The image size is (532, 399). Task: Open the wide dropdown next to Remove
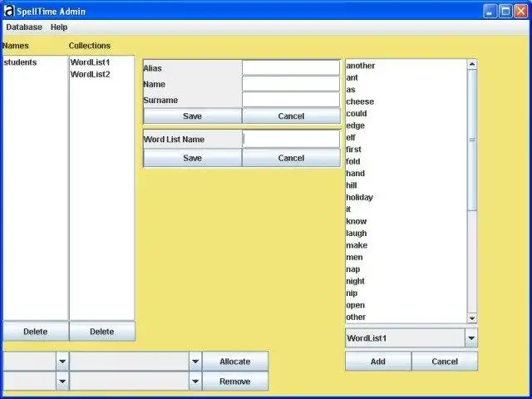click(x=195, y=382)
